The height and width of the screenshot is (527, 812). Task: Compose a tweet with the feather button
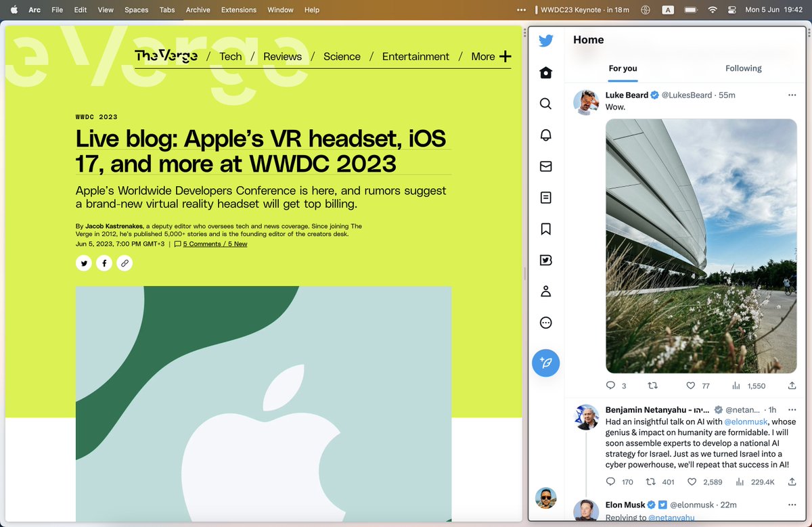click(545, 363)
